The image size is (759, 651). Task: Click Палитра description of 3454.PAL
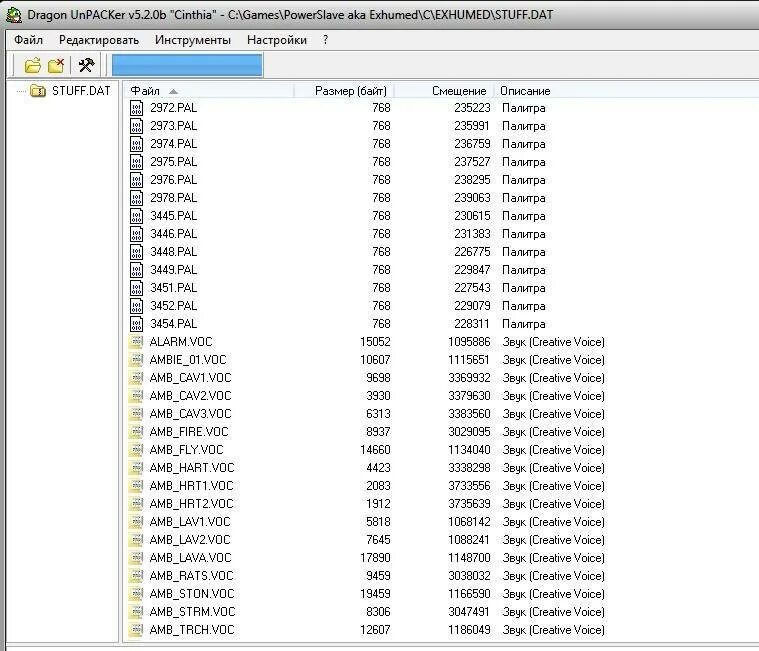click(x=524, y=324)
